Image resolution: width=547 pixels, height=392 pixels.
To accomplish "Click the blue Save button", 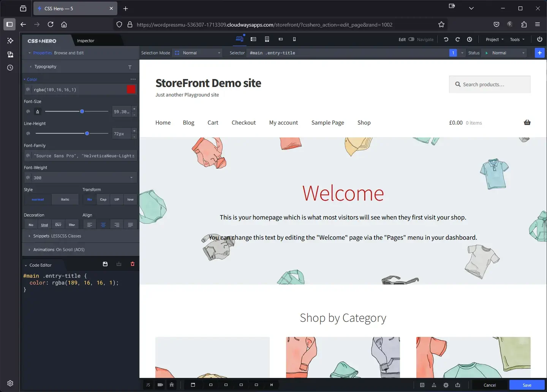I will pyautogui.click(x=527, y=385).
